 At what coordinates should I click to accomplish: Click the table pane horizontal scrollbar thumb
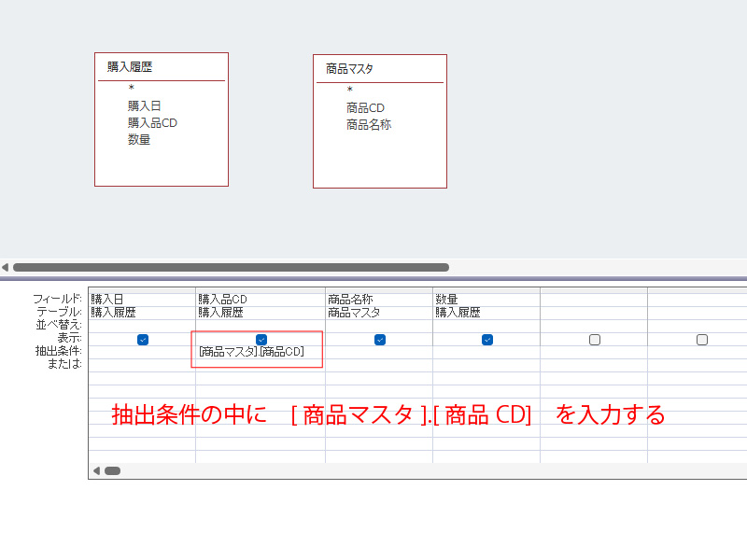(x=231, y=267)
